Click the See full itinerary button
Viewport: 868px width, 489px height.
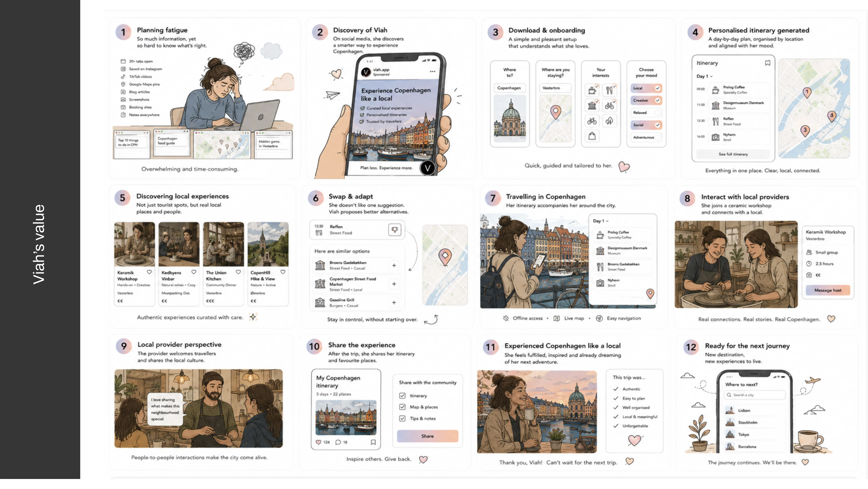(x=733, y=154)
